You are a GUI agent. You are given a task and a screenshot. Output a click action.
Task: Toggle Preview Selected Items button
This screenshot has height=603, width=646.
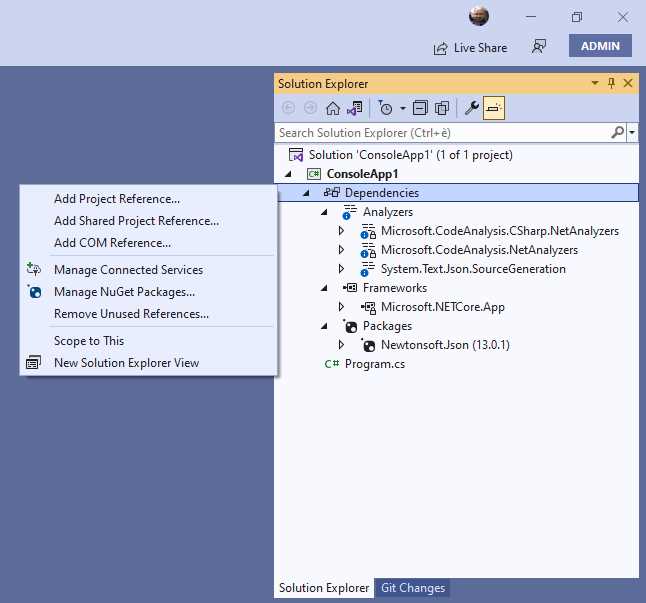pyautogui.click(x=494, y=108)
